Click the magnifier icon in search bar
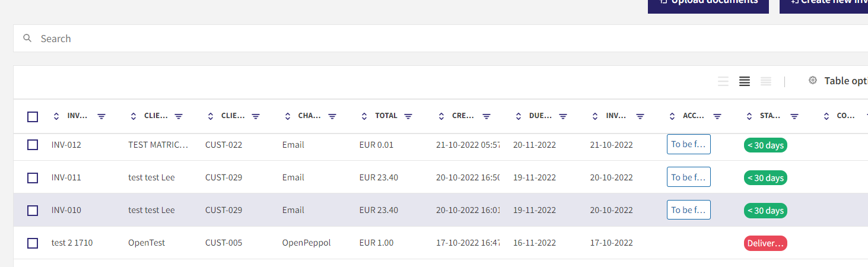The image size is (868, 267). pos(27,39)
